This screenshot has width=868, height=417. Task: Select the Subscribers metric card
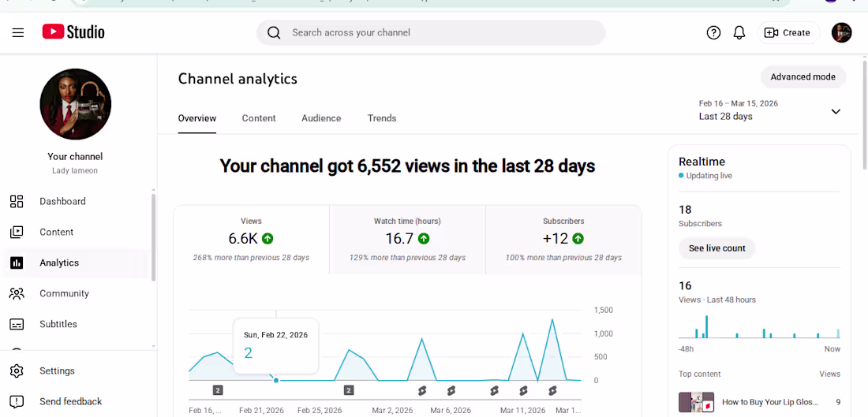pyautogui.click(x=563, y=240)
